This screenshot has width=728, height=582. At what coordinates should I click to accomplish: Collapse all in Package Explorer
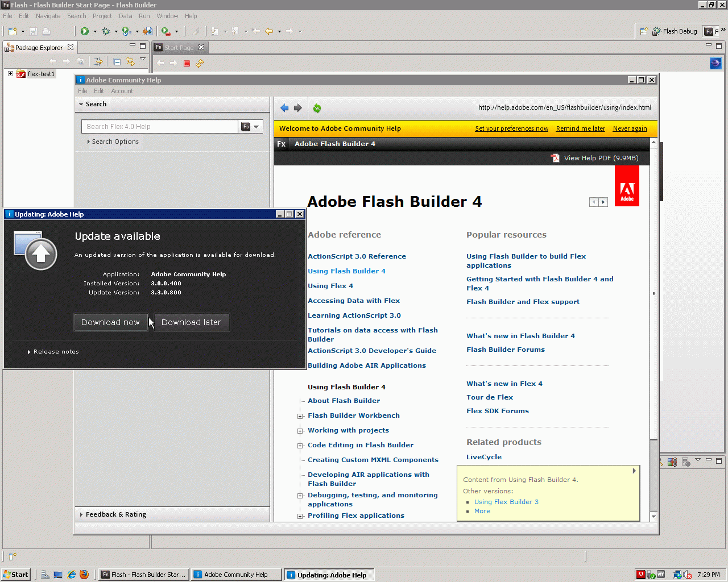117,61
